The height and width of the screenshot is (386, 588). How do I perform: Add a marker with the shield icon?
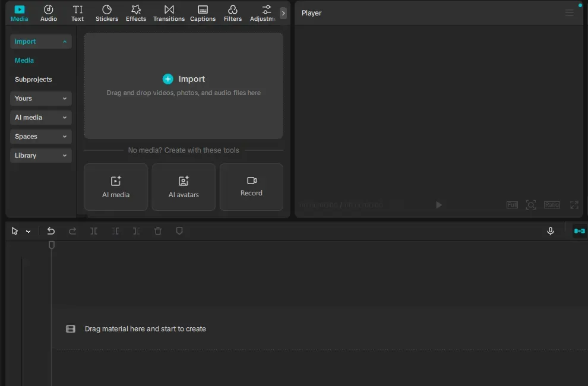[179, 231]
